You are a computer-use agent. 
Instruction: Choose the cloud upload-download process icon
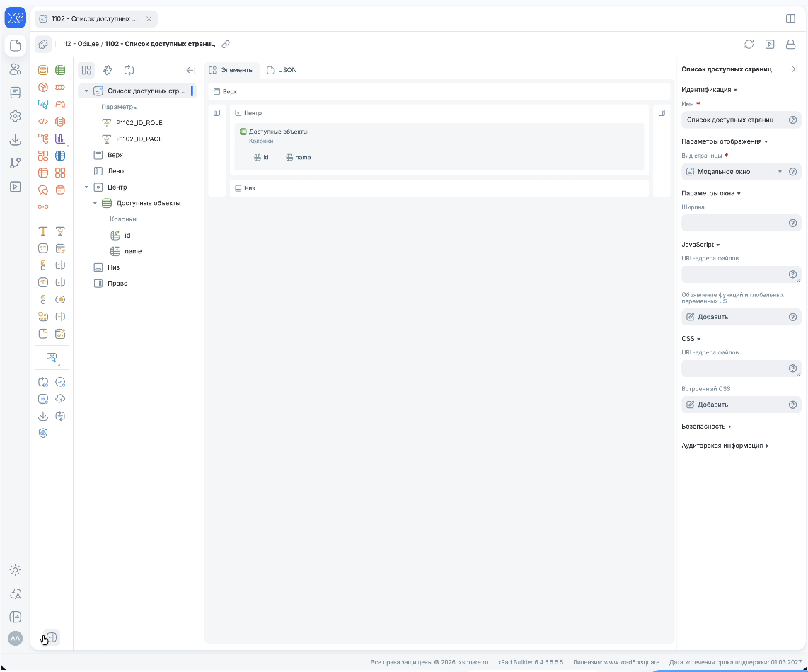tap(60, 399)
